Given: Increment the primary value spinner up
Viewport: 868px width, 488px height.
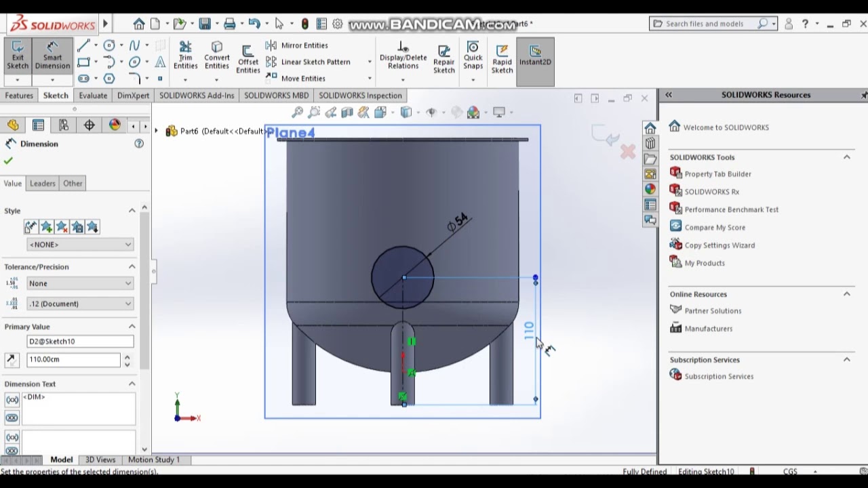Looking at the screenshot, I should click(x=127, y=357).
